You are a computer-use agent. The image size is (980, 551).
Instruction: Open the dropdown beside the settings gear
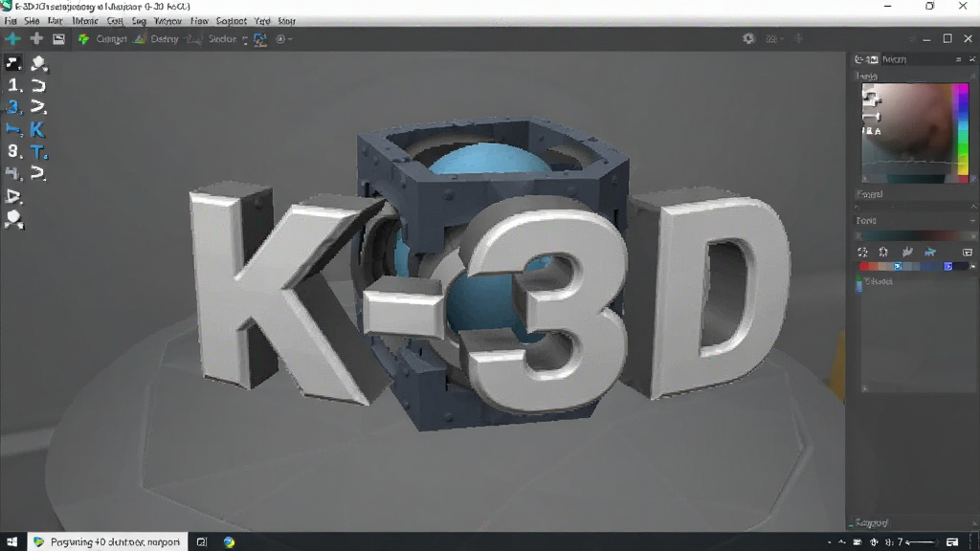(x=774, y=38)
